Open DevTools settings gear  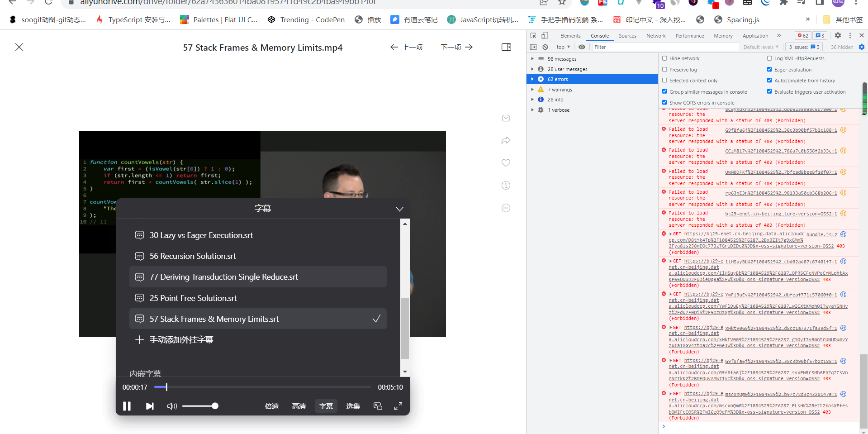pyautogui.click(x=838, y=35)
